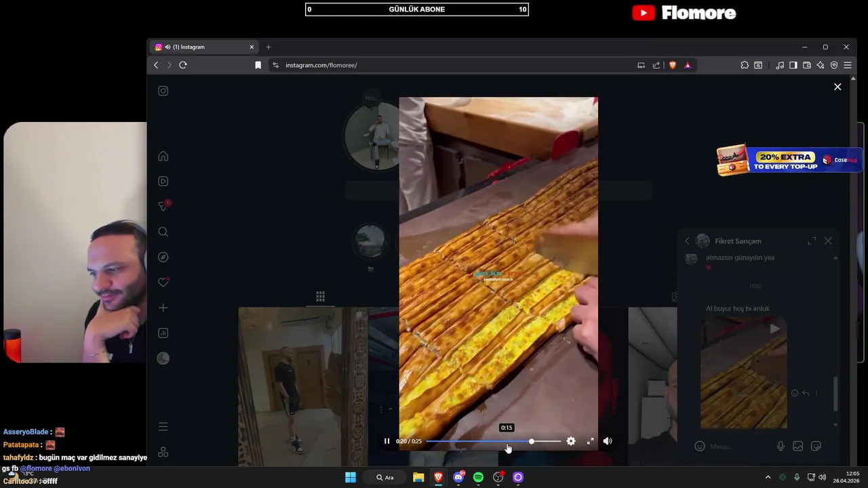This screenshot has height=488, width=868.
Task: Open Explore compass icon in sidebar
Action: pyautogui.click(x=163, y=258)
